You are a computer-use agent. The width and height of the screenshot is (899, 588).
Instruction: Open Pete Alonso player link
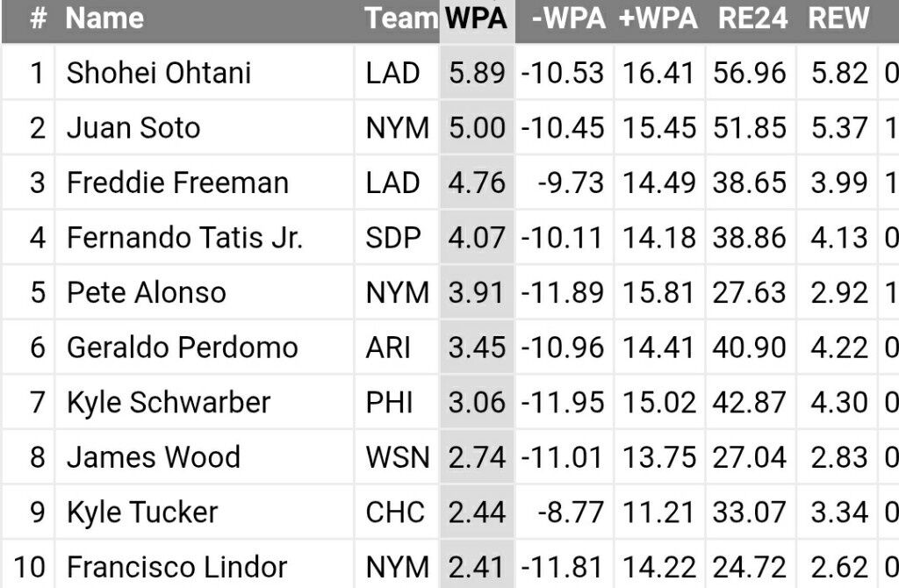coord(146,292)
